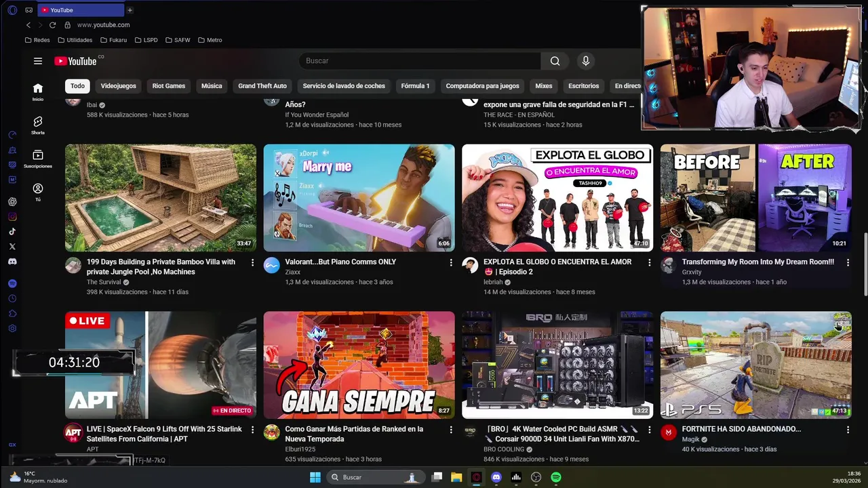Open Instagram in Opera sidebar
The width and height of the screenshot is (868, 488).
click(12, 217)
